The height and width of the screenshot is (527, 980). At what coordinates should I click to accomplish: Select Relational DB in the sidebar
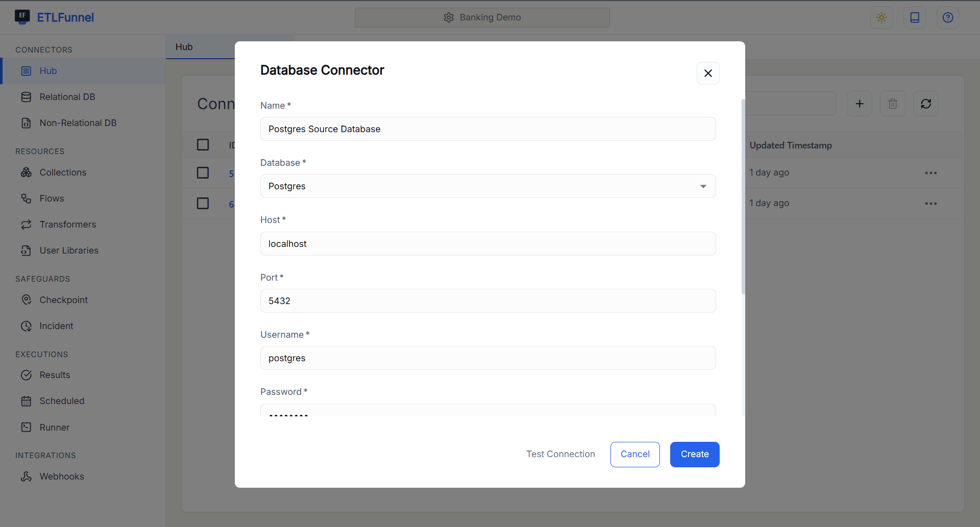67,96
